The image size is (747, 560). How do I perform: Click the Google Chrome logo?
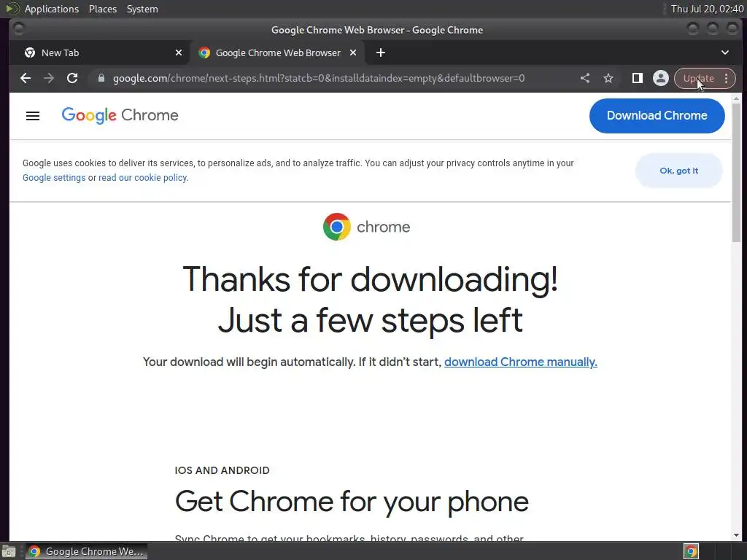pyautogui.click(x=120, y=115)
